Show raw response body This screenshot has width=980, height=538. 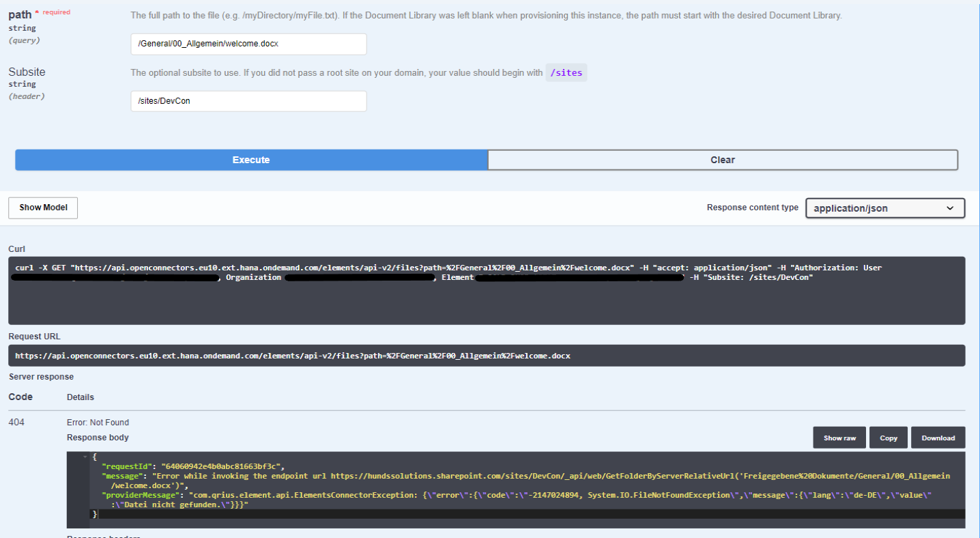pos(839,438)
